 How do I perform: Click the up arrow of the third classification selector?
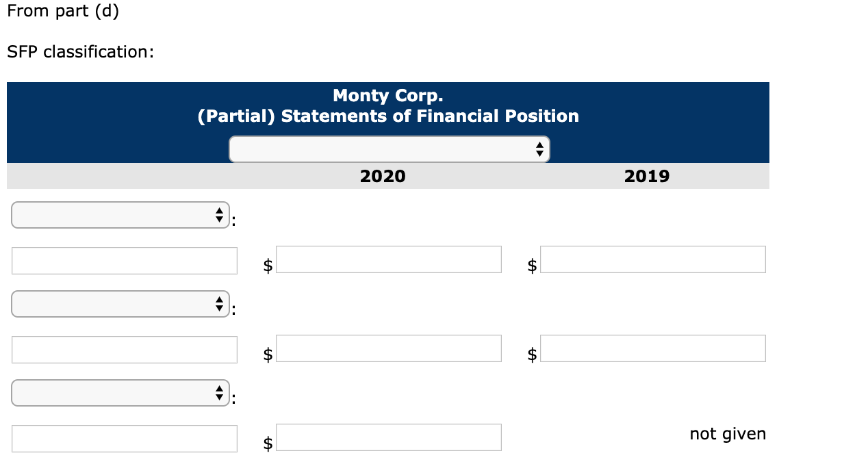219,389
